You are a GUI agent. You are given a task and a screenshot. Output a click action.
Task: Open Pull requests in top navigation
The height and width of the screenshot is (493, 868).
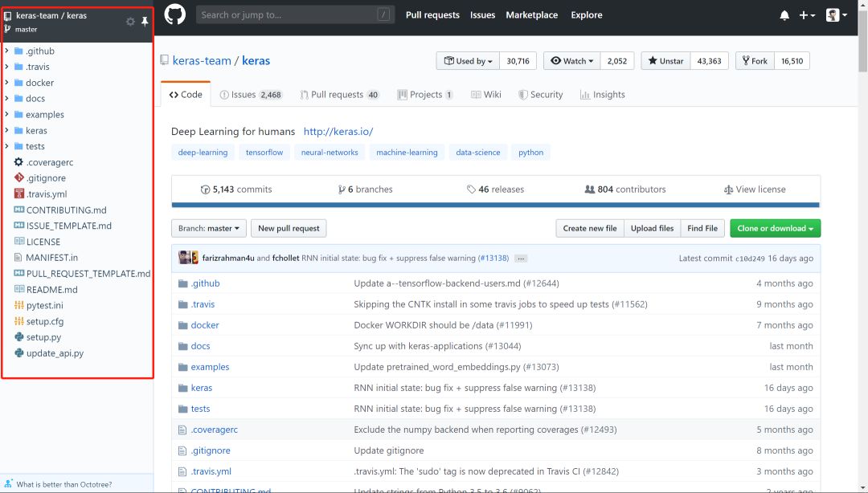pos(432,15)
